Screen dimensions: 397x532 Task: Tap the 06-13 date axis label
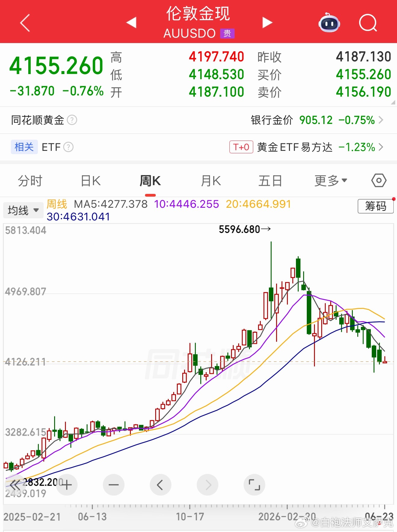pos(92,517)
